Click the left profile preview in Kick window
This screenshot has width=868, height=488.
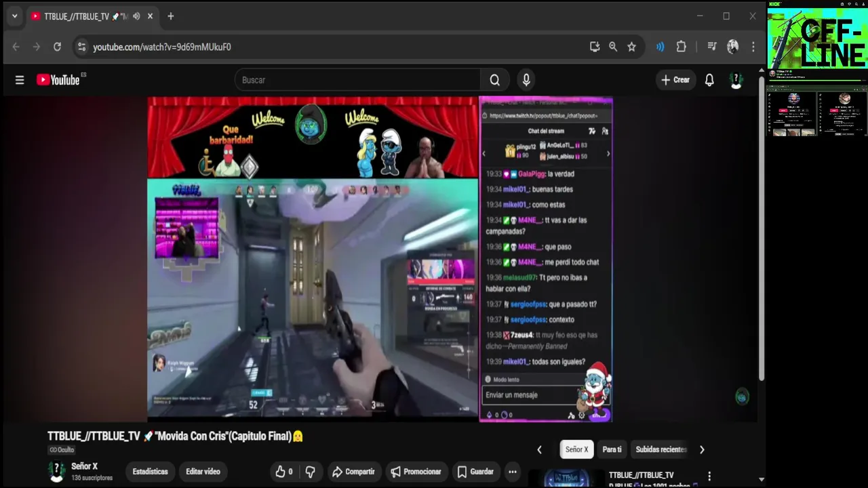coord(793,114)
